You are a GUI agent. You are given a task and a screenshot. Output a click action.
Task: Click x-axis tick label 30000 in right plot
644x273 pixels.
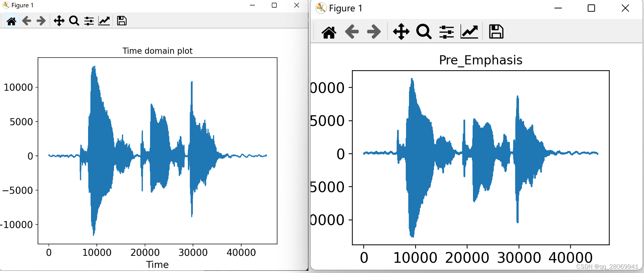point(519,258)
